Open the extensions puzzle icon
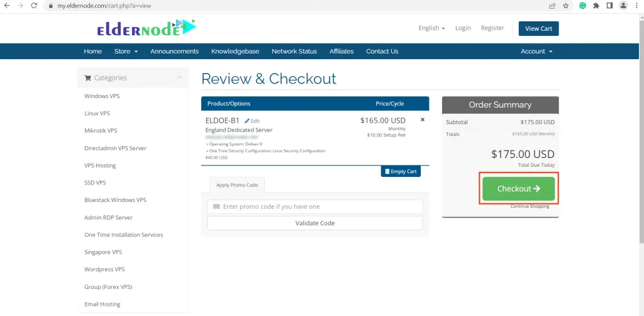Image resolution: width=644 pixels, height=316 pixels. 596,6
